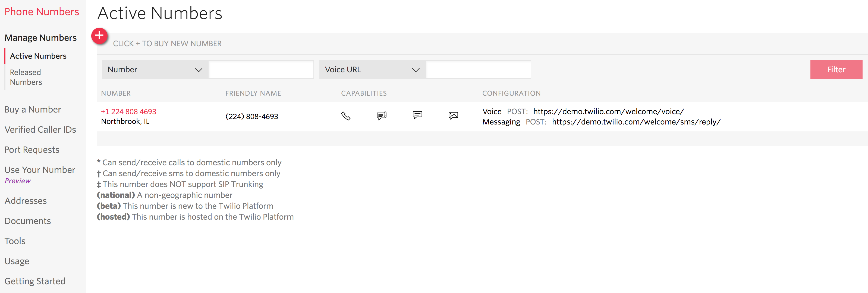This screenshot has width=868, height=293.
Task: Click the MMS picture capability icon
Action: coord(453,116)
